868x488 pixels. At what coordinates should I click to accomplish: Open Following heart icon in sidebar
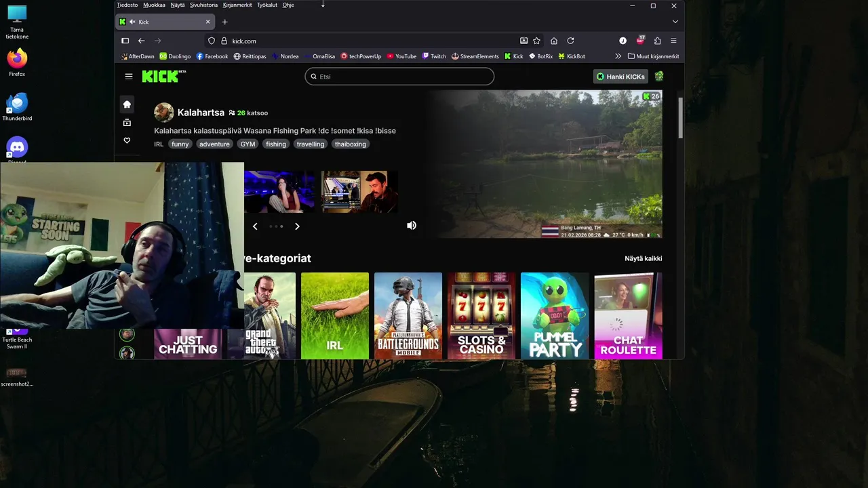pyautogui.click(x=127, y=140)
